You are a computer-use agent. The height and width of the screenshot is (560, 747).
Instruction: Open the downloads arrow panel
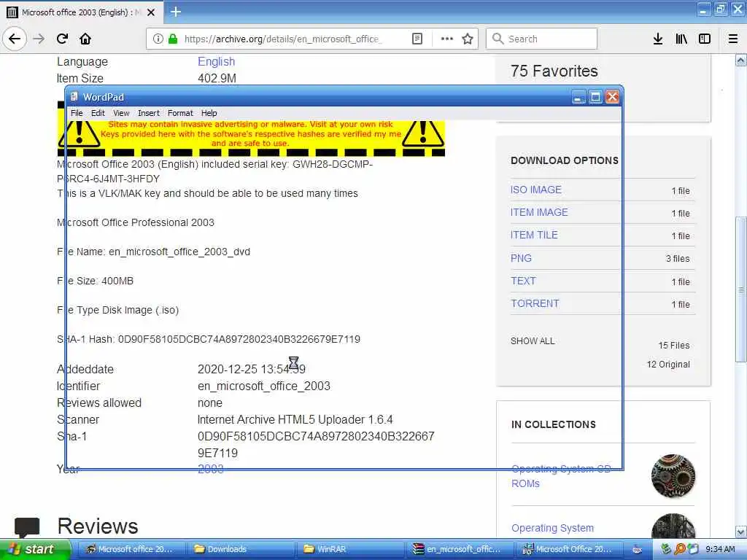point(658,39)
